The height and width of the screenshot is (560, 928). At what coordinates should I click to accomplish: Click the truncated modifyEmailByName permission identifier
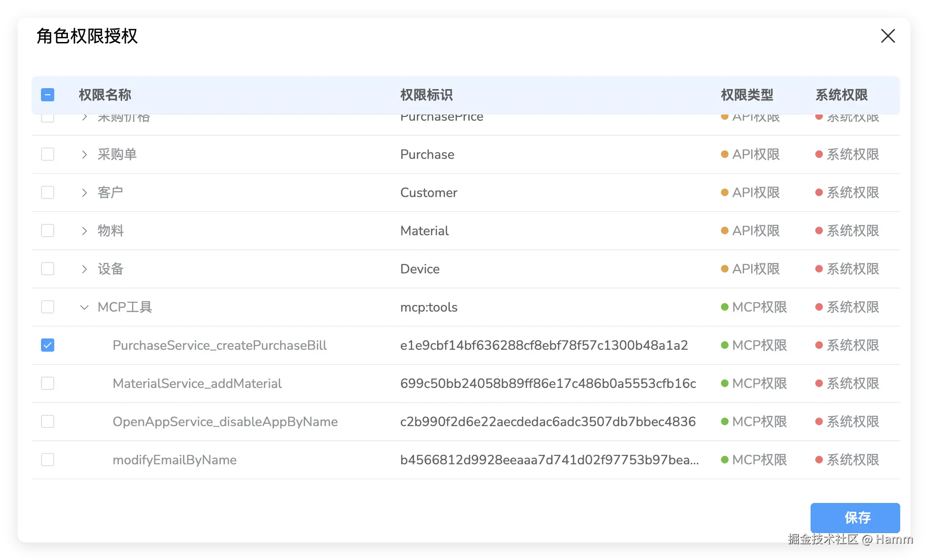coord(549,460)
